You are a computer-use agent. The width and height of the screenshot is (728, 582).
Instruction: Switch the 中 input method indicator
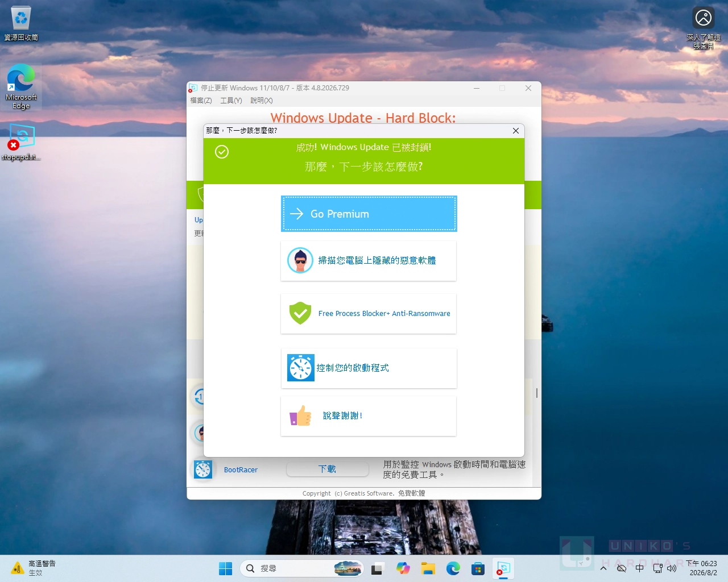pos(640,568)
